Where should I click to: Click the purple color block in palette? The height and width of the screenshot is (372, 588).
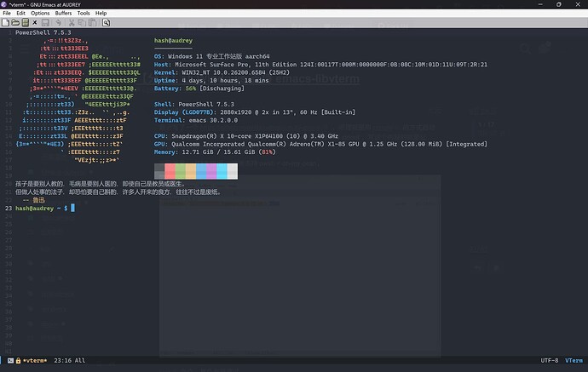[211, 172]
